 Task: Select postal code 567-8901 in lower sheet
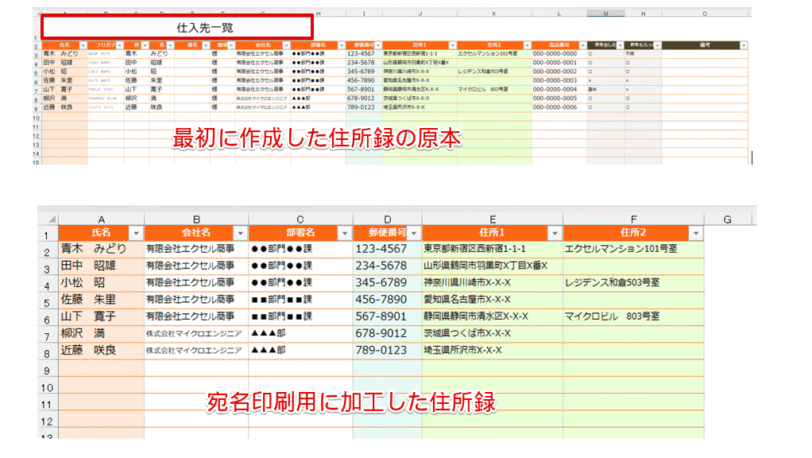[x=387, y=317]
